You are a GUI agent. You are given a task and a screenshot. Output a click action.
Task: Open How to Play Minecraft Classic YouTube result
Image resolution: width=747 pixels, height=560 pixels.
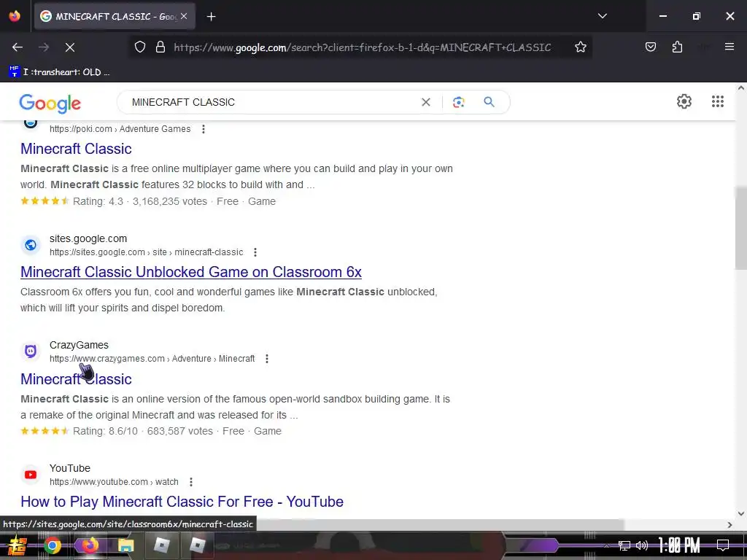pos(182,502)
